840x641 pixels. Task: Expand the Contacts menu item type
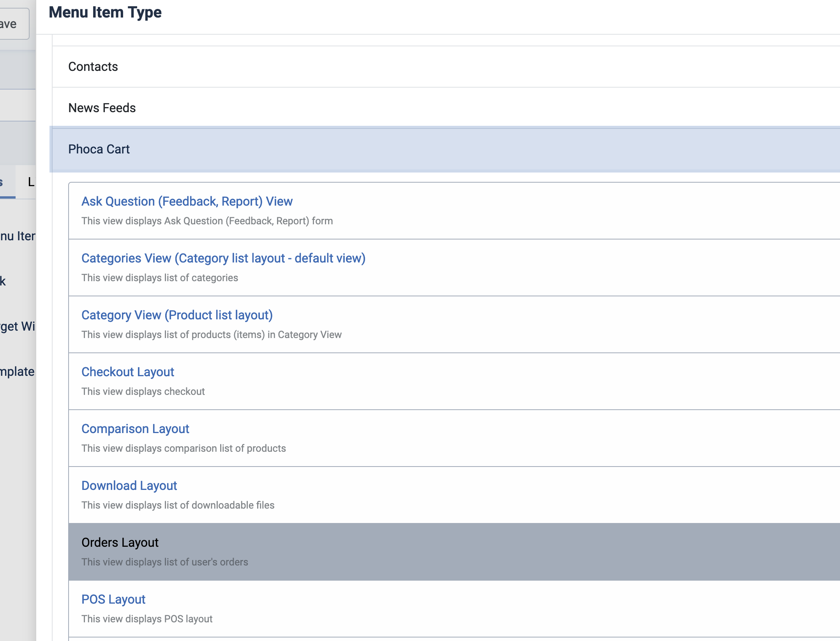93,67
